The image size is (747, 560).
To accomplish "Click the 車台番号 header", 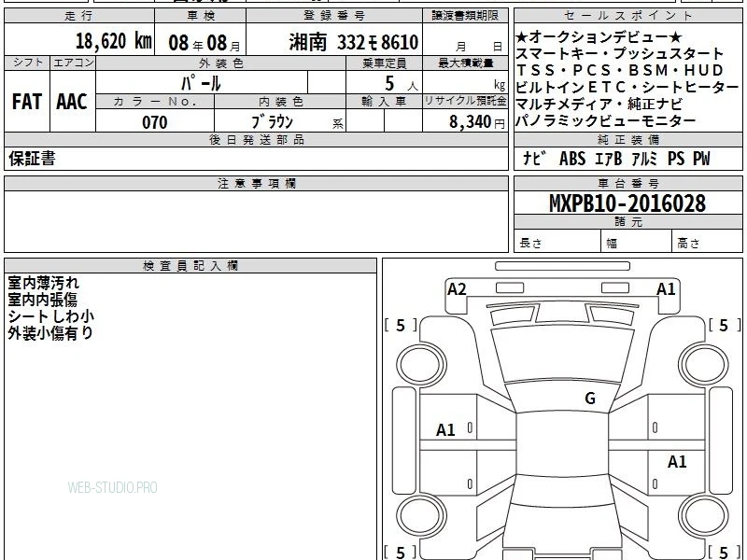I will tap(627, 183).
